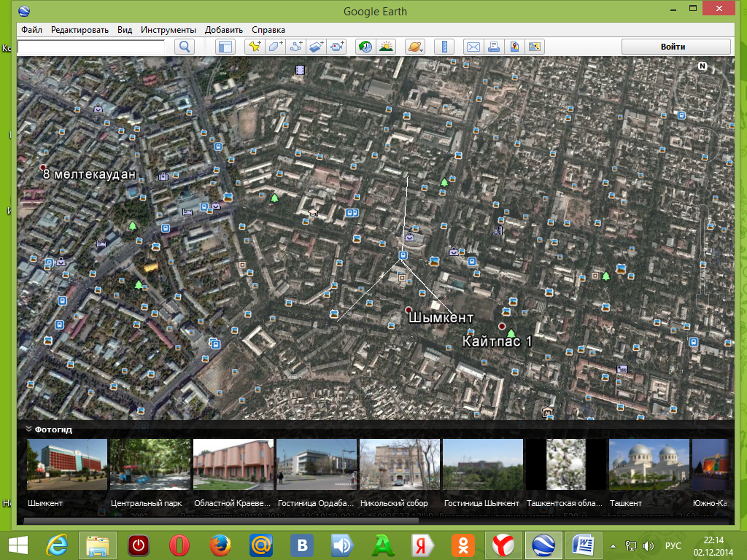Open the Редактировать menu

pos(80,29)
